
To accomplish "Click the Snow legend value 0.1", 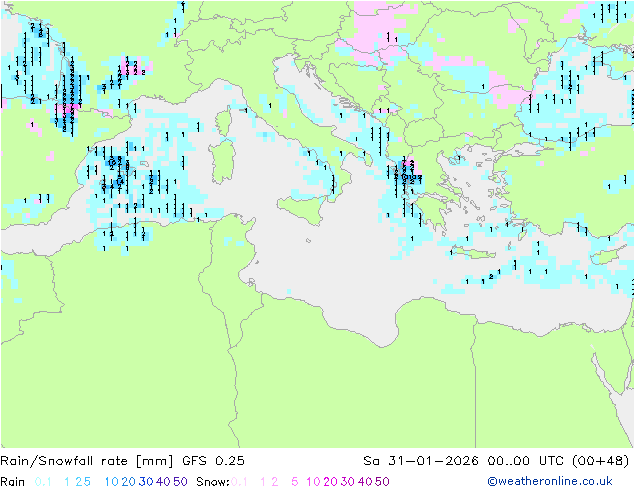I will [239, 482].
